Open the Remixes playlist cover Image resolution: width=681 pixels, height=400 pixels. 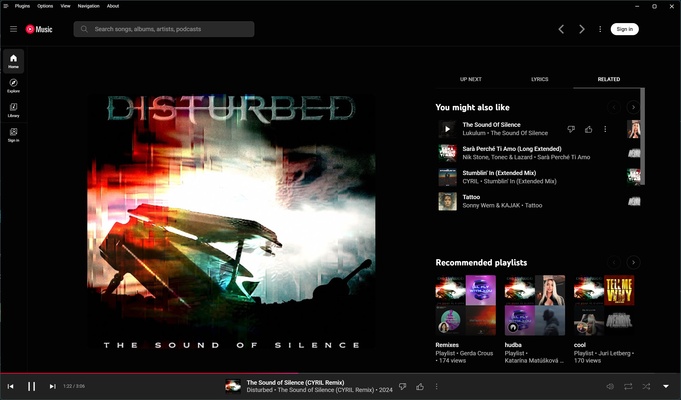pos(466,305)
